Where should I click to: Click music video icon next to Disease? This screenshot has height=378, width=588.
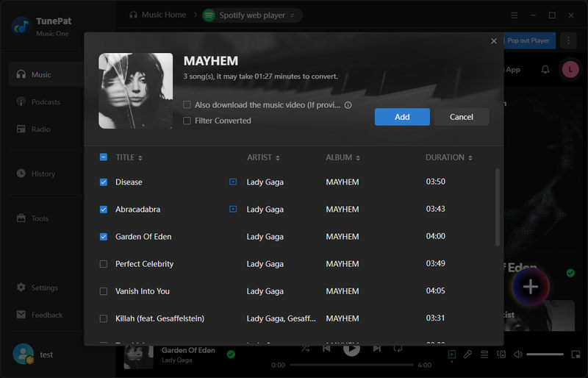pyautogui.click(x=233, y=182)
